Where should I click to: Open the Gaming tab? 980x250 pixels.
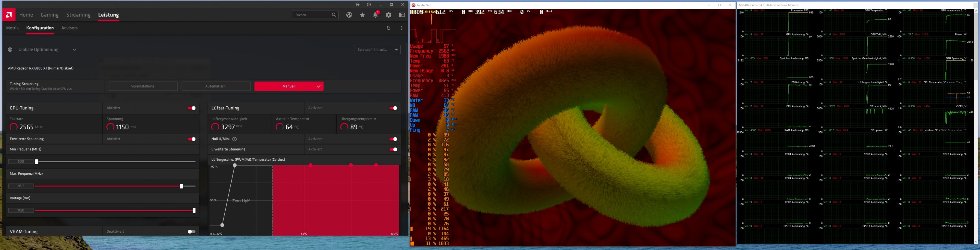50,15
